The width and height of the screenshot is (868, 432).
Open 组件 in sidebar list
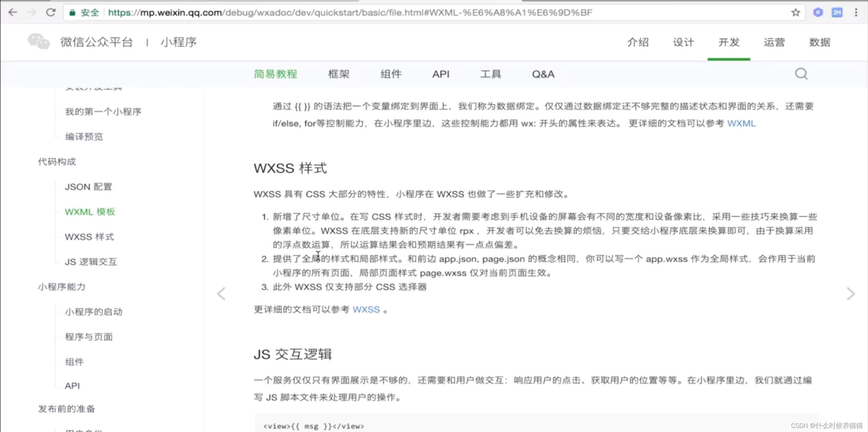point(74,362)
